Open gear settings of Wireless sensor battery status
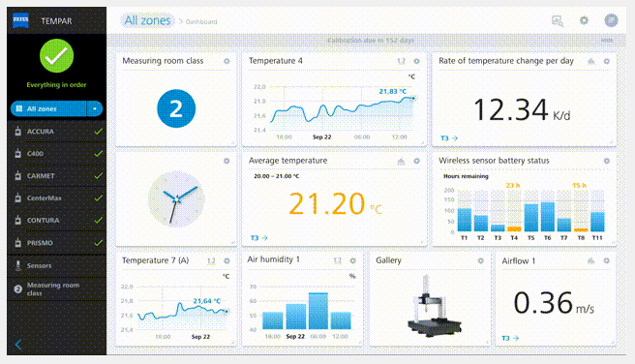 tap(606, 161)
